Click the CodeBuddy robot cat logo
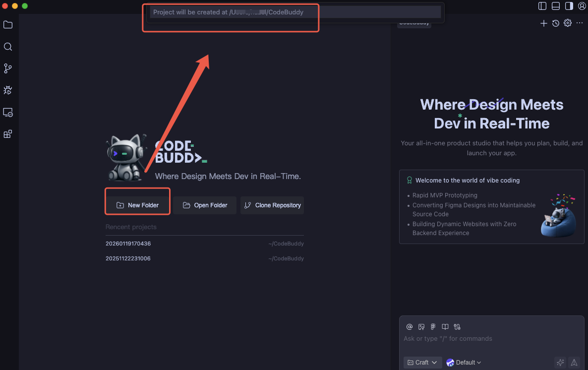The image size is (588, 370). (x=126, y=158)
